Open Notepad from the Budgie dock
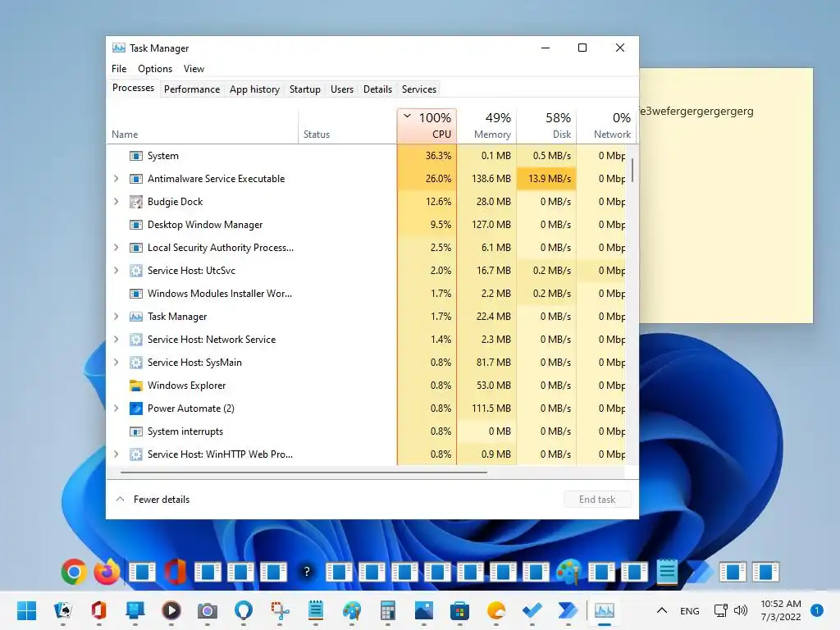Screen dimensions: 840x630 pos(667,572)
